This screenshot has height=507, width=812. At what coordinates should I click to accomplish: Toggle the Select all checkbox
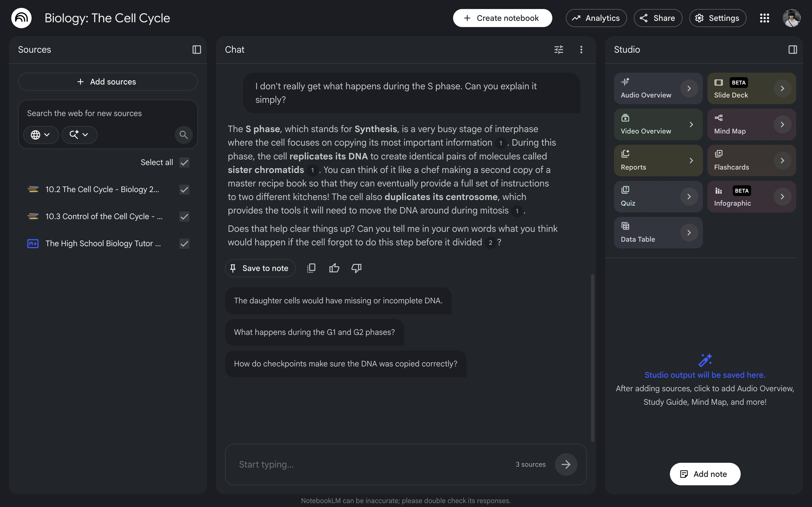pyautogui.click(x=184, y=163)
